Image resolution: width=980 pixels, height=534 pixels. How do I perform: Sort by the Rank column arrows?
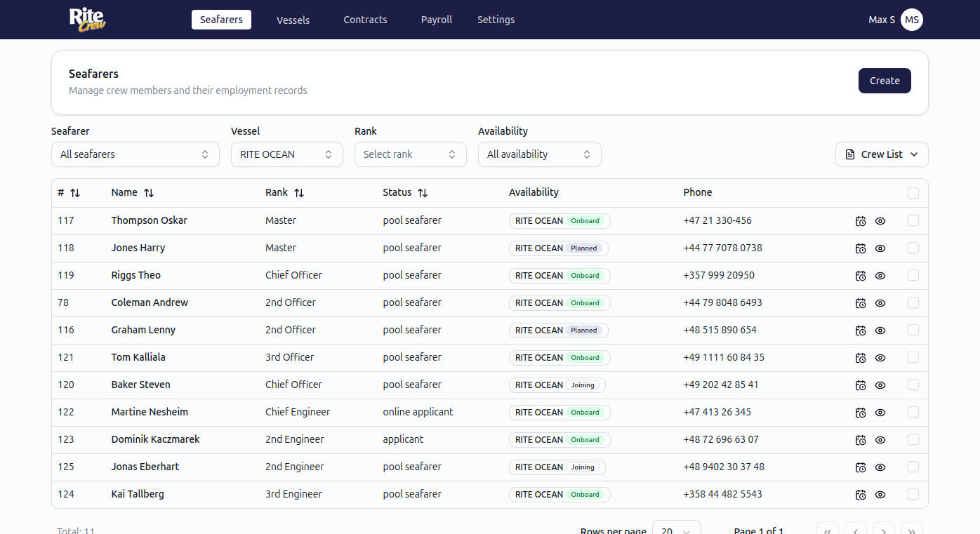click(299, 193)
